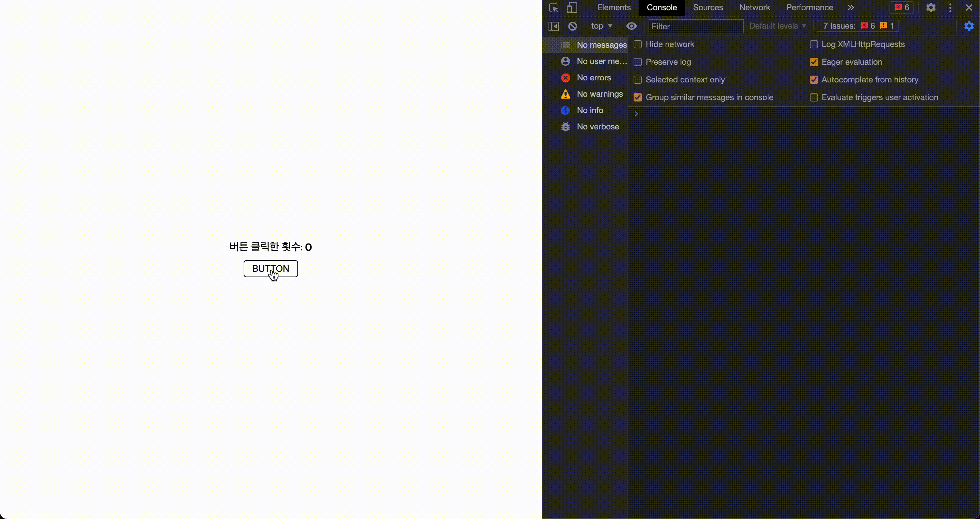980x519 pixels.
Task: Select the No user messages sidebar filter
Action: coord(586,61)
